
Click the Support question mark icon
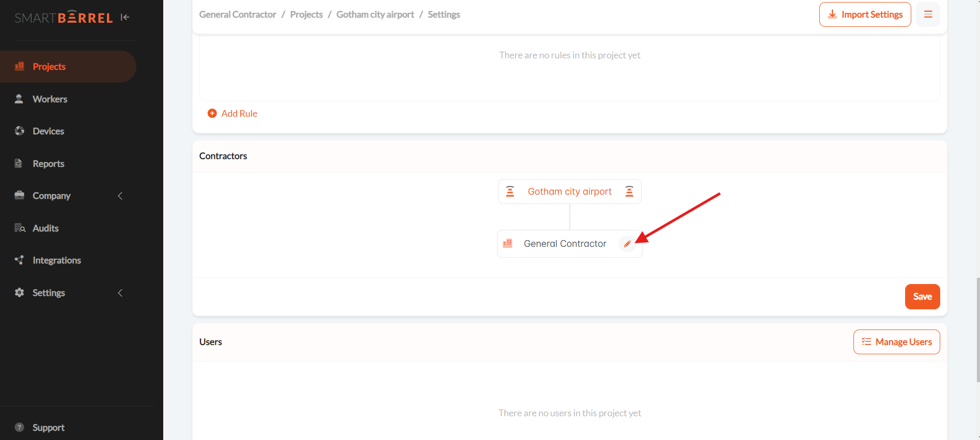point(20,427)
